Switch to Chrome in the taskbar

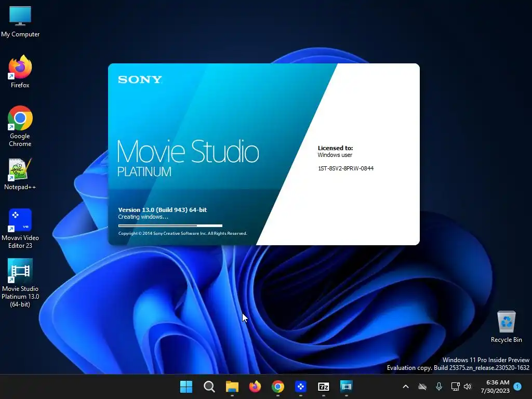point(277,387)
